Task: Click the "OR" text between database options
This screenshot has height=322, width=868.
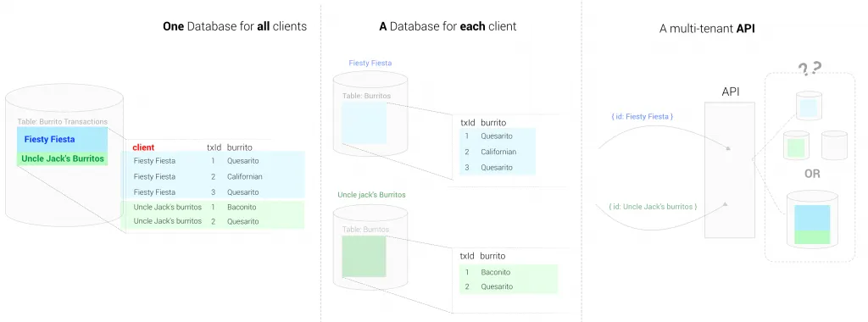Action: click(x=812, y=174)
